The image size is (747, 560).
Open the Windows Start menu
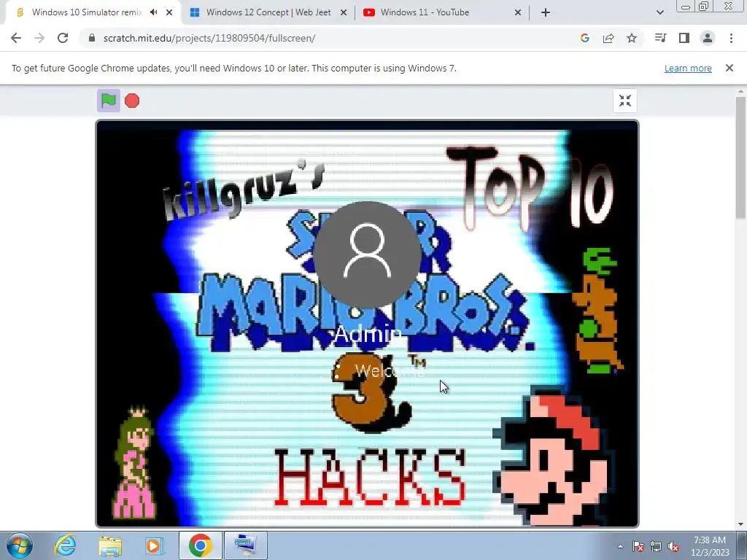point(20,545)
